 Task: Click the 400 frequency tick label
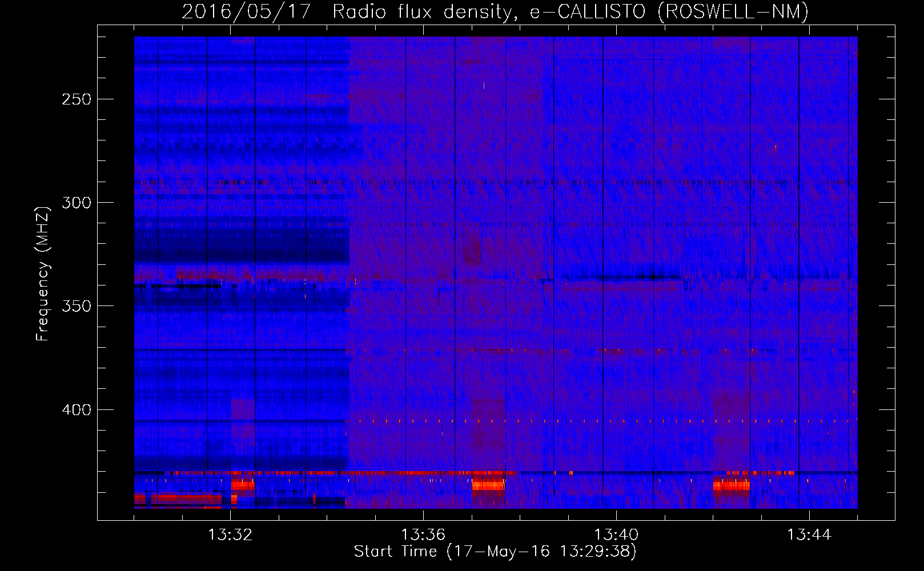tap(77, 410)
